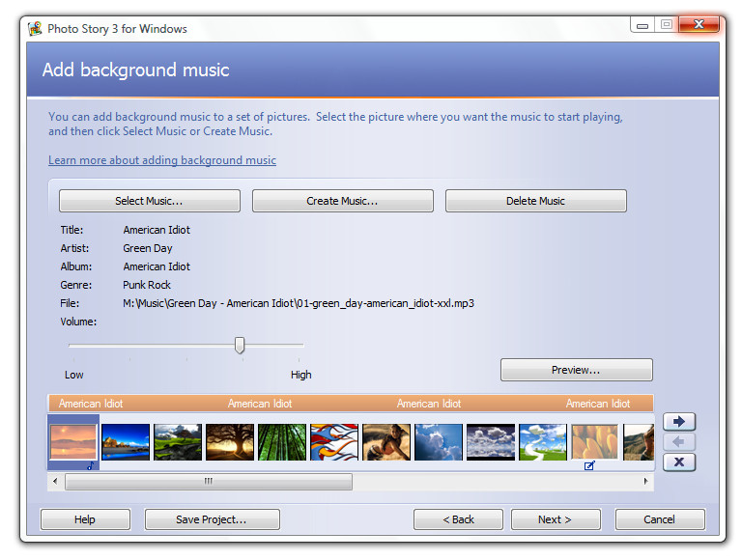Close the Photo Story 3 window

point(699,24)
